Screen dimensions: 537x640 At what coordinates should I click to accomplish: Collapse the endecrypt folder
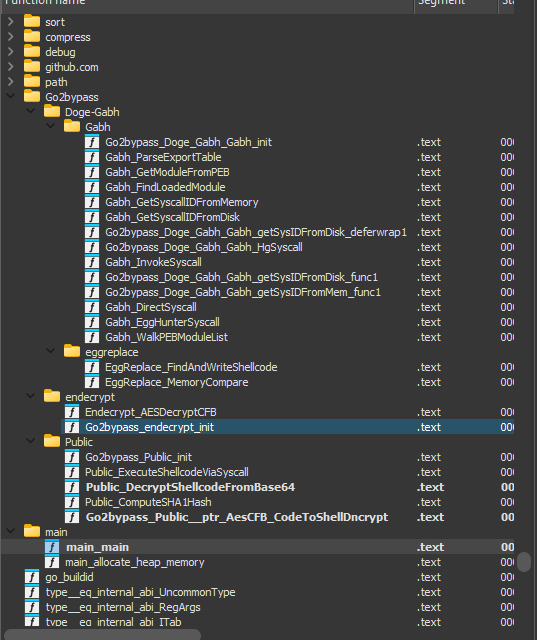pyautogui.click(x=31, y=397)
